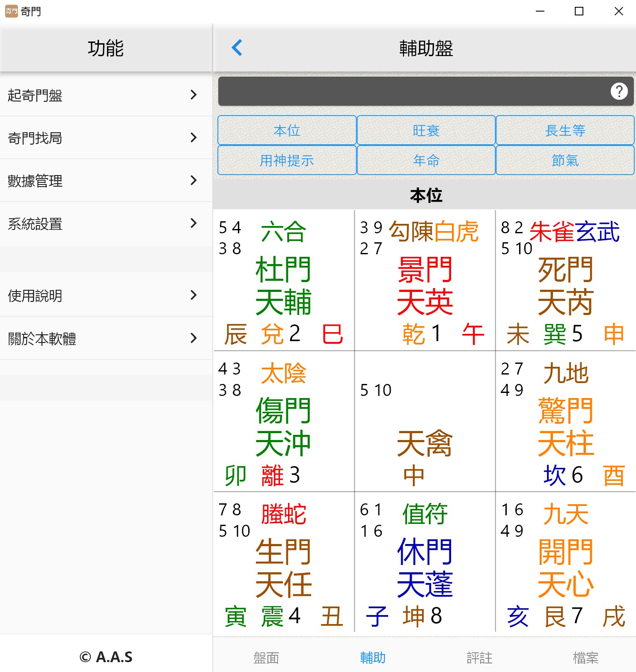Image resolution: width=636 pixels, height=672 pixels.
Task: Click the 午 branch character
Action: (x=473, y=334)
